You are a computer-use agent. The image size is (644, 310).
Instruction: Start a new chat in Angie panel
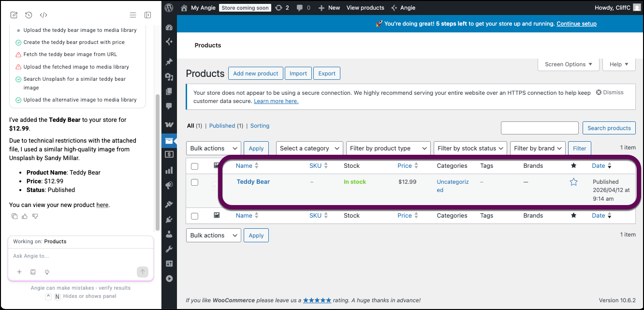pos(14,15)
